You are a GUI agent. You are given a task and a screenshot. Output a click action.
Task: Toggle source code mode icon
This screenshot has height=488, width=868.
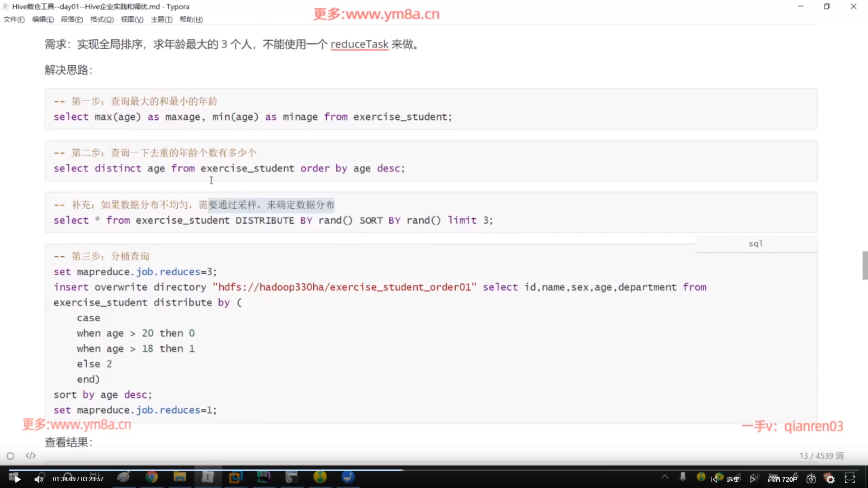point(31,455)
